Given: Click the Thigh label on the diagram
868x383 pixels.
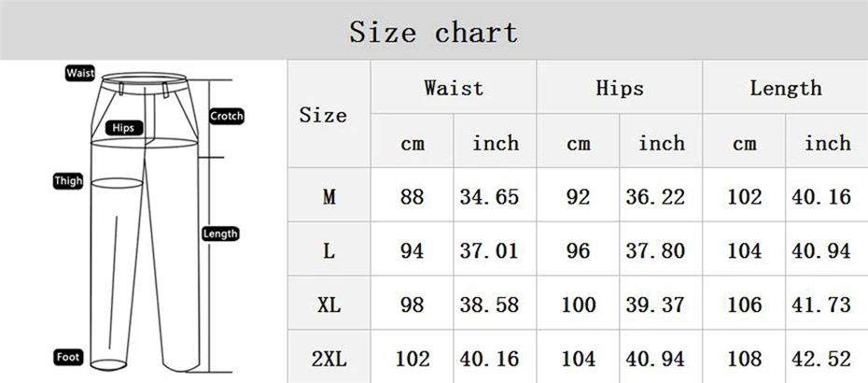Looking at the screenshot, I should pos(68,180).
